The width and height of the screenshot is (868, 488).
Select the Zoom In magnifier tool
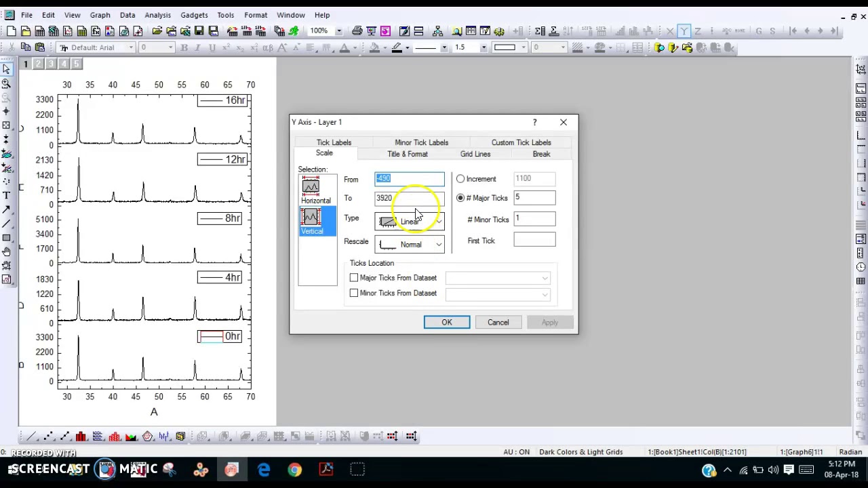[x=6, y=83]
